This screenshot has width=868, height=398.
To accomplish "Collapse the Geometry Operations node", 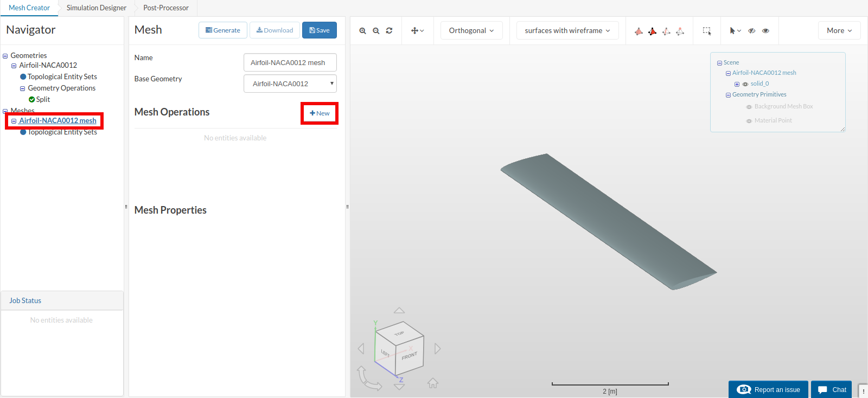I will click(23, 88).
